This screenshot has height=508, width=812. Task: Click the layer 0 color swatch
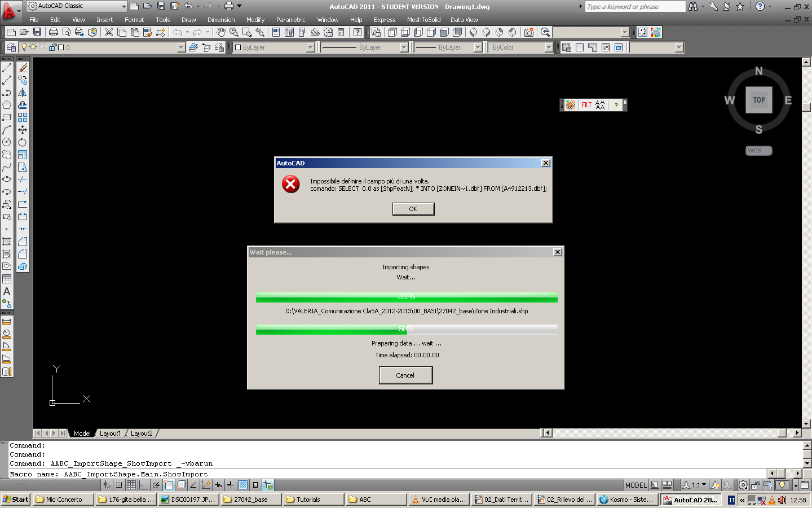pyautogui.click(x=61, y=47)
